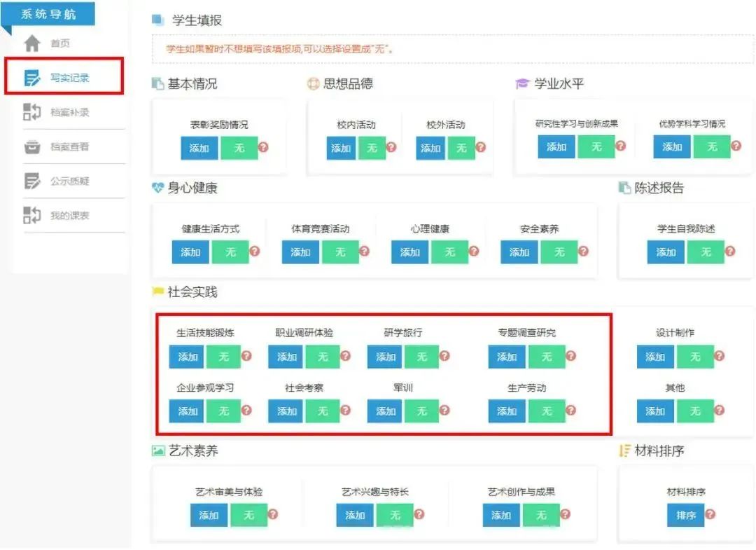
Task: Click the 社会实践 flag icon
Action: click(159, 292)
